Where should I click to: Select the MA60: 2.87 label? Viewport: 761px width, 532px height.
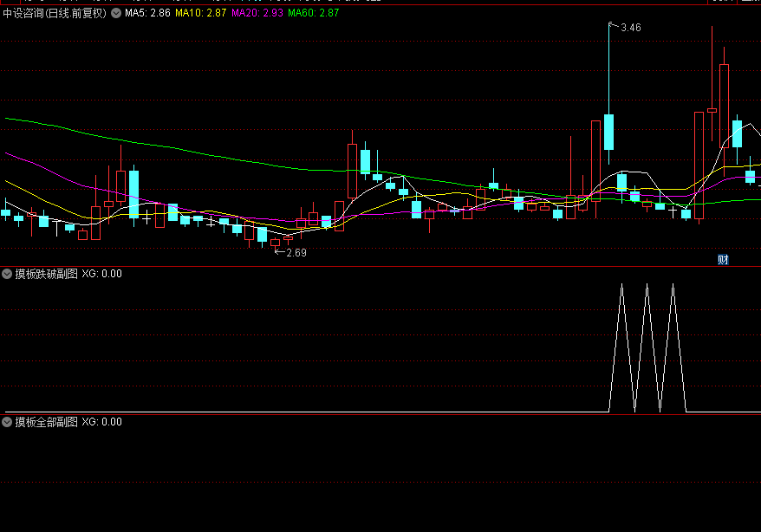pyautogui.click(x=314, y=13)
